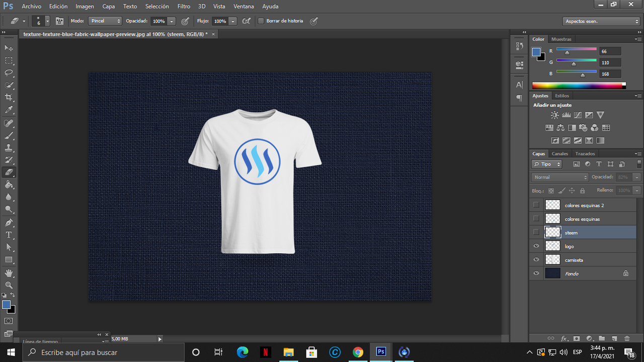The width and height of the screenshot is (644, 362).
Task: Select the Rectangular Marquee tool
Action: pos(9,60)
